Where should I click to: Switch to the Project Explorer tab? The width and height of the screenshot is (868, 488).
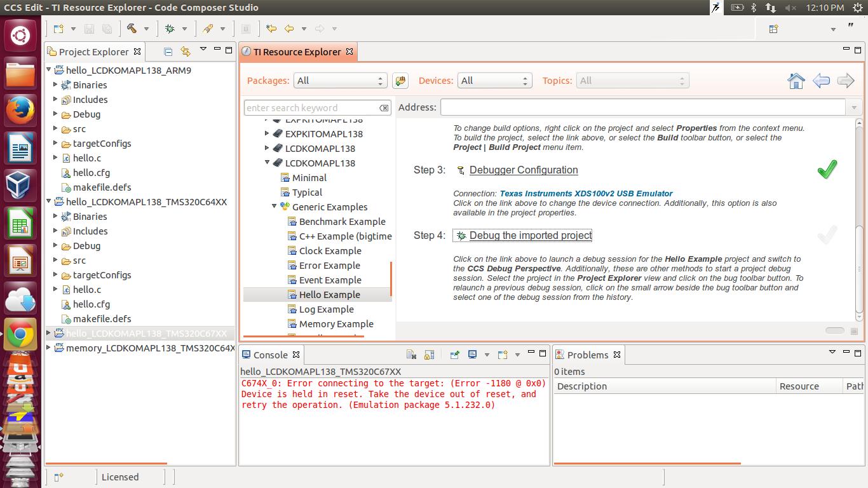[94, 52]
